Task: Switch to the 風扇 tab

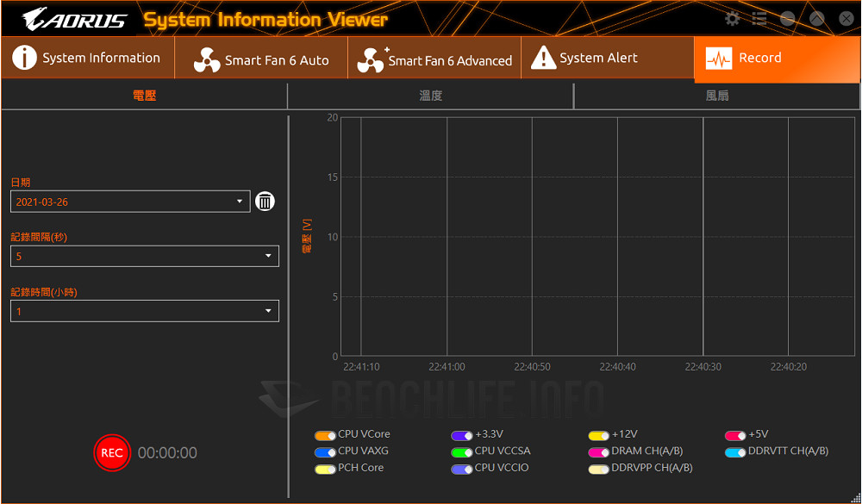Action: 717,96
